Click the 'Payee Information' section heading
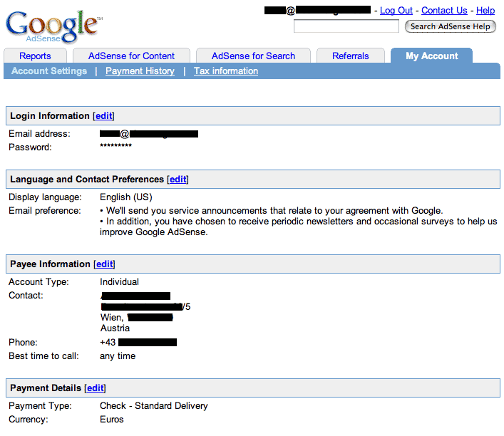504x436 pixels. (x=50, y=264)
